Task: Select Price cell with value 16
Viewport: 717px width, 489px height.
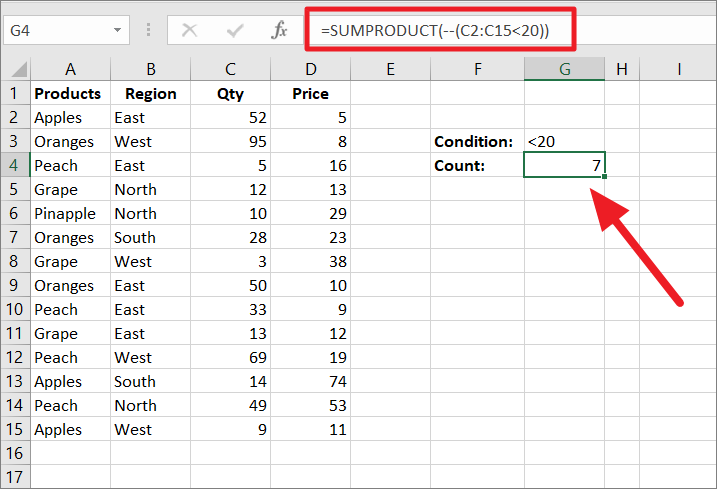Action: tap(310, 165)
